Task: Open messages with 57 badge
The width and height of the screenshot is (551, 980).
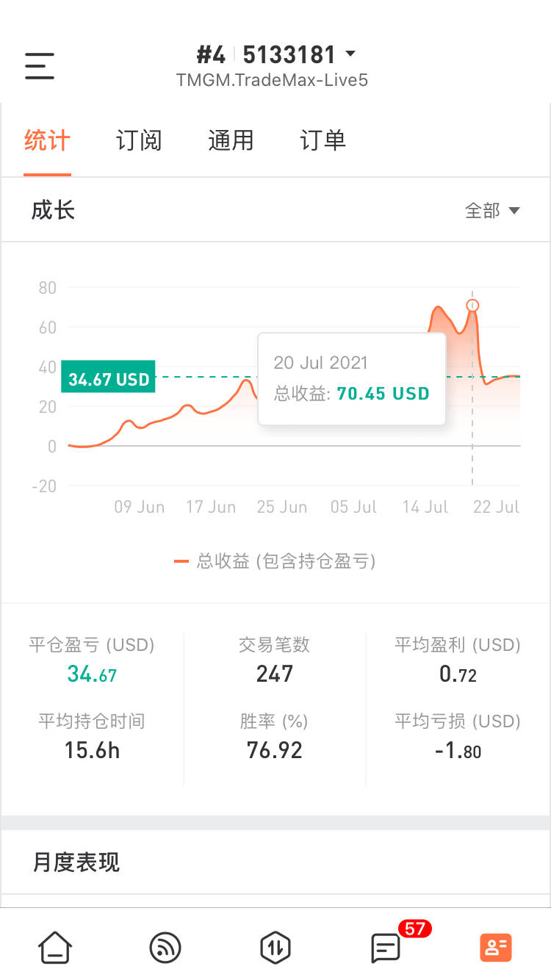Action: tap(386, 947)
